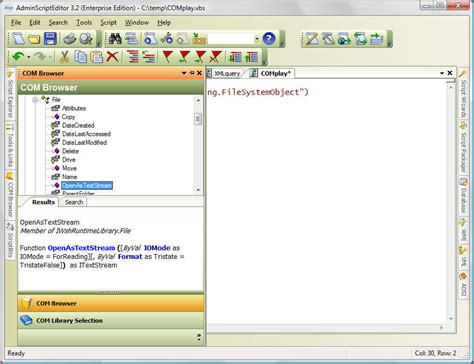The image size is (474, 364).
Task: Open a file using the folder icon
Action: [x=34, y=39]
